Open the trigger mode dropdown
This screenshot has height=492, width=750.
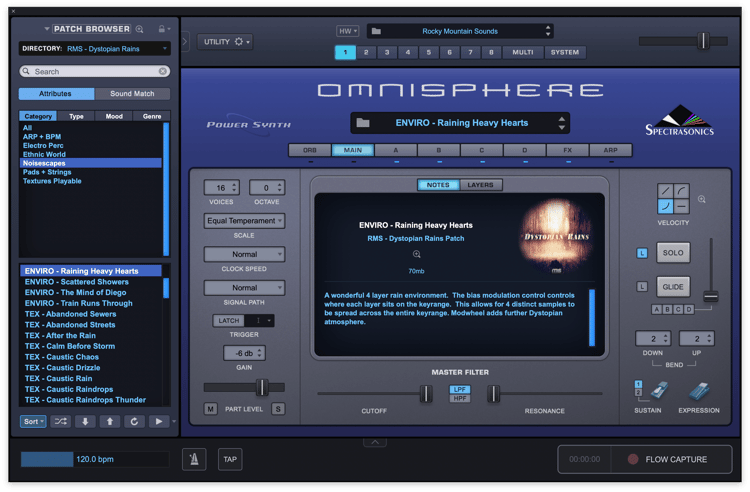(x=260, y=320)
